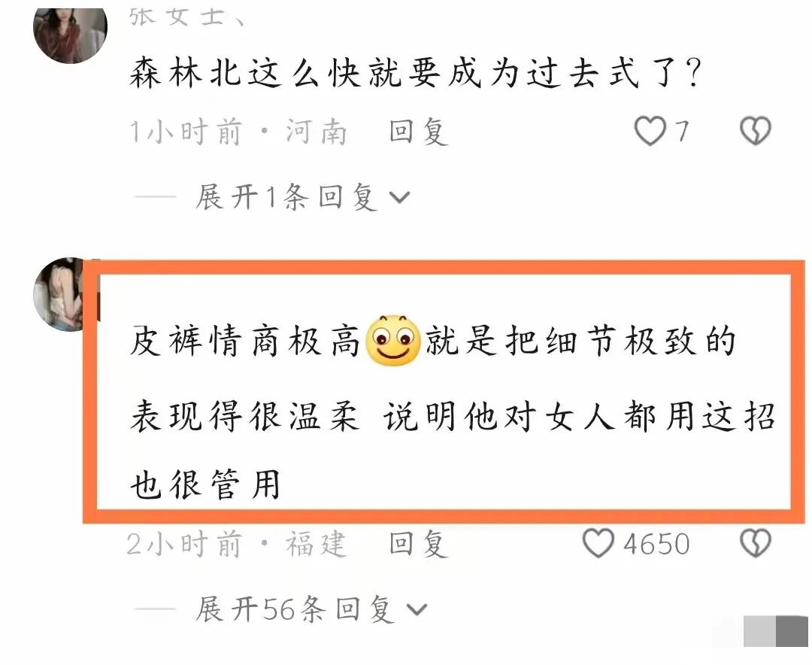Open the 张女士 username at top

(186, 17)
